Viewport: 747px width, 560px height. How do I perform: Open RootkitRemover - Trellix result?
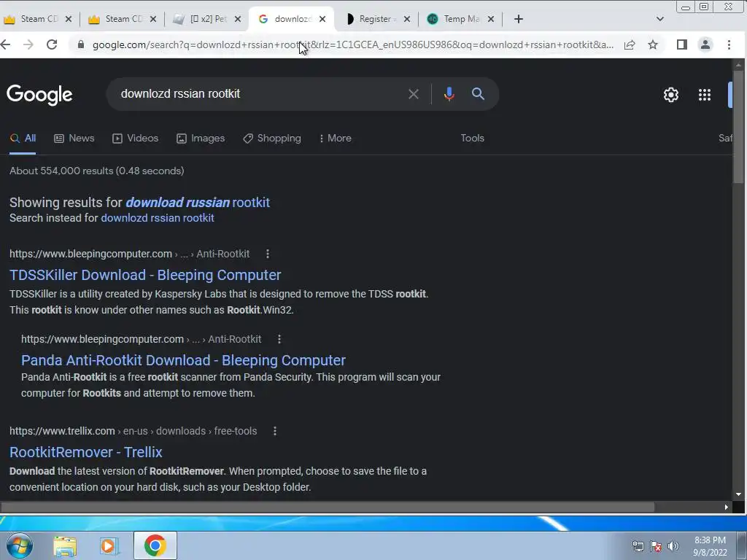click(x=86, y=452)
